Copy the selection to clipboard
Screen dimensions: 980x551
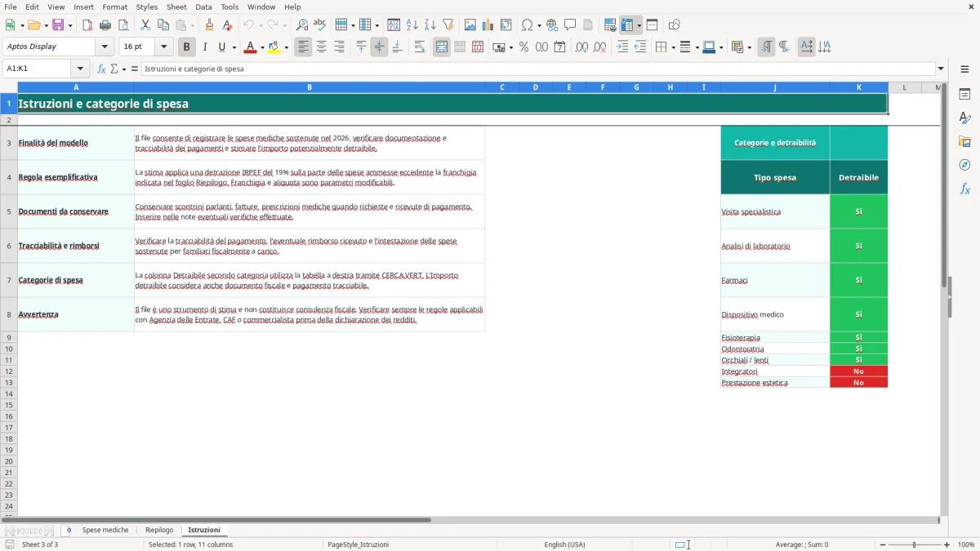pos(163,25)
